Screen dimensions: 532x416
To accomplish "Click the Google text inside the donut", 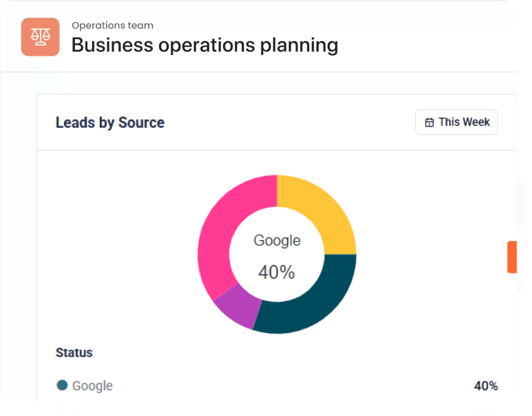I will point(277,241).
